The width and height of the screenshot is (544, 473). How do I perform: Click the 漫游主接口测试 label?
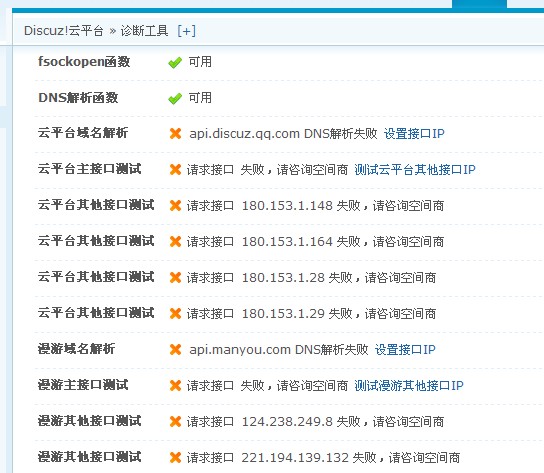83,385
